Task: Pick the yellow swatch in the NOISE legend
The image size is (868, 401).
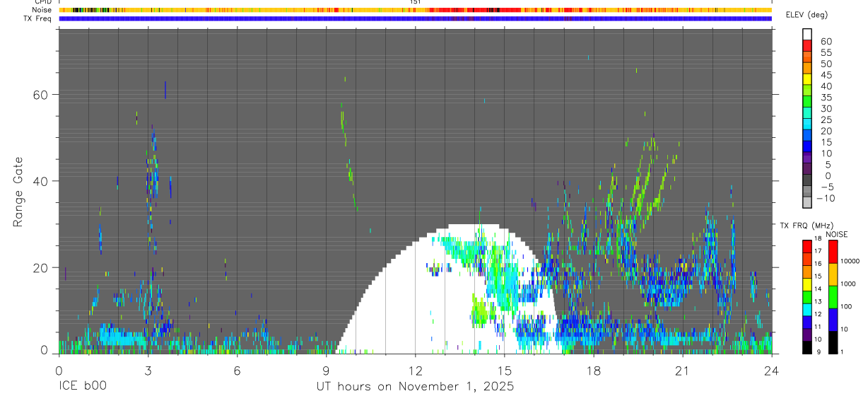Action: tap(833, 274)
